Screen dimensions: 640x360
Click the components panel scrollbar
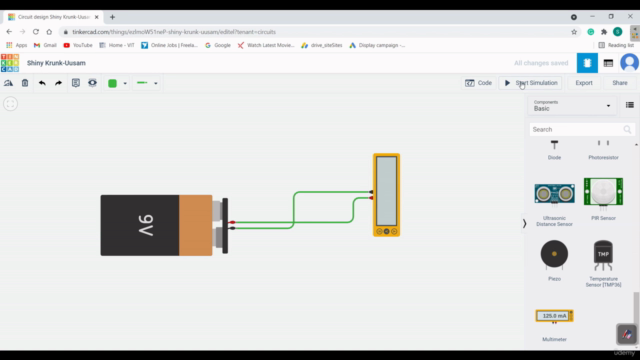(636, 310)
